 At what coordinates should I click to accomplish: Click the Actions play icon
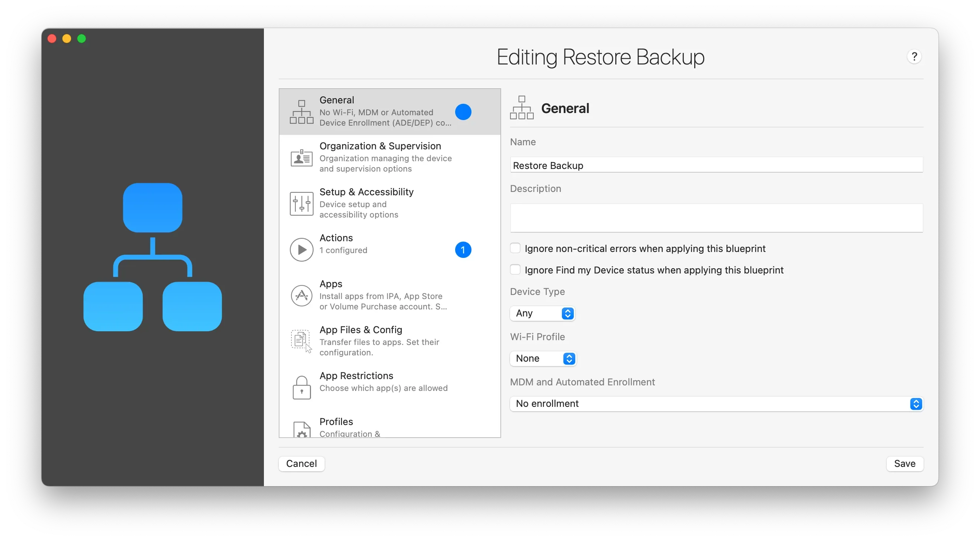tap(301, 249)
